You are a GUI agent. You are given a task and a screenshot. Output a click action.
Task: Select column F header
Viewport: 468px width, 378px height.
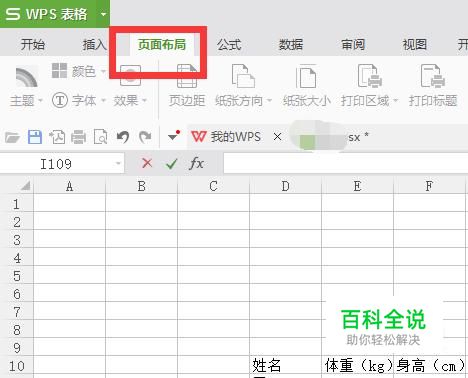point(429,186)
